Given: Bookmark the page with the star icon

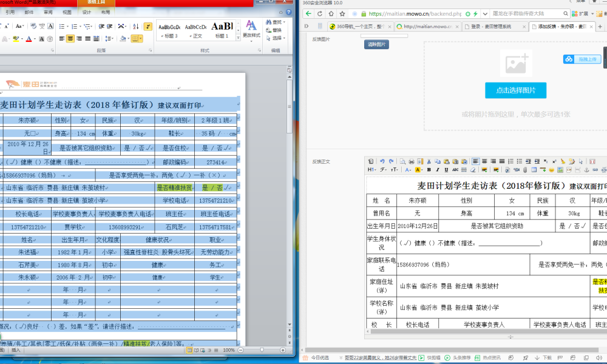Looking at the screenshot, I should [342, 13].
